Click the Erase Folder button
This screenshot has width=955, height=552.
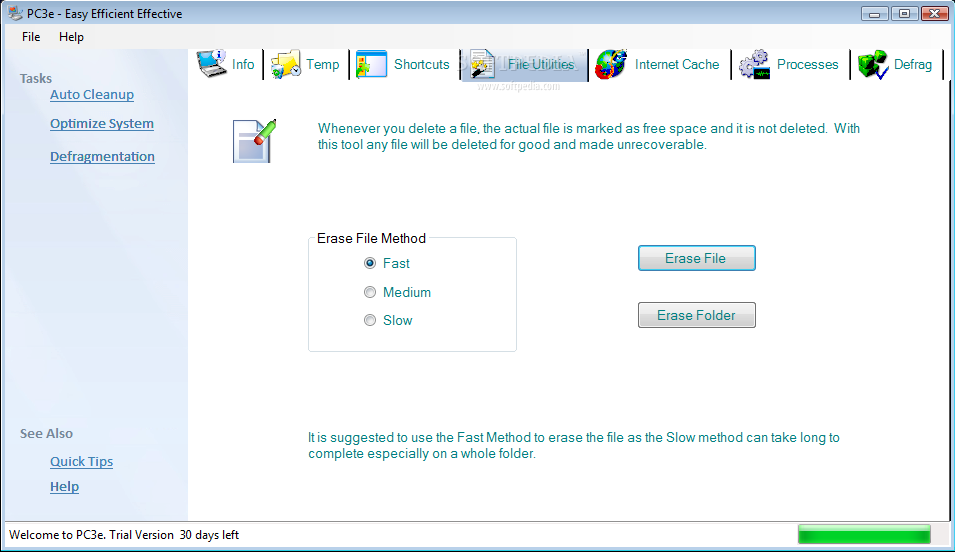point(697,315)
